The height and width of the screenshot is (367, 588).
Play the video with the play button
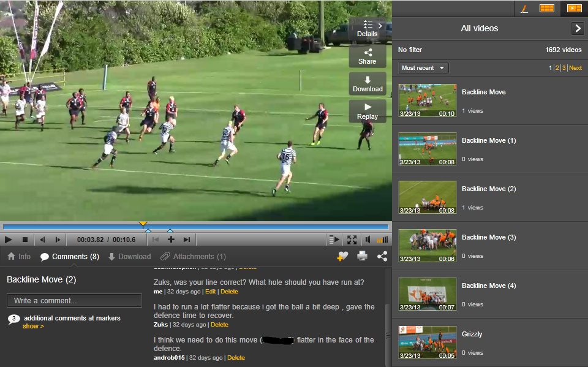[x=8, y=240]
